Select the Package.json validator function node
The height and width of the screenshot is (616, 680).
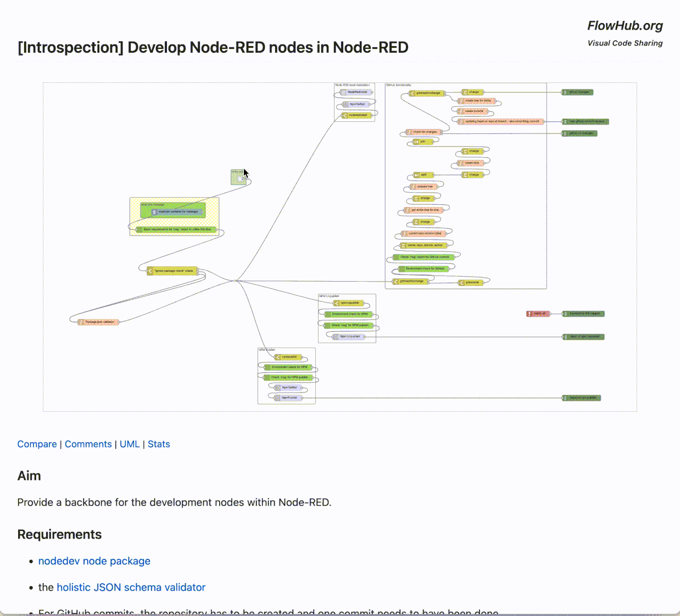[99, 321]
